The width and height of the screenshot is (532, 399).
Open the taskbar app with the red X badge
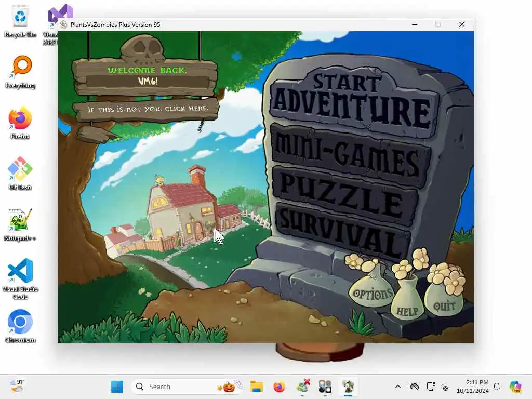tap(303, 387)
